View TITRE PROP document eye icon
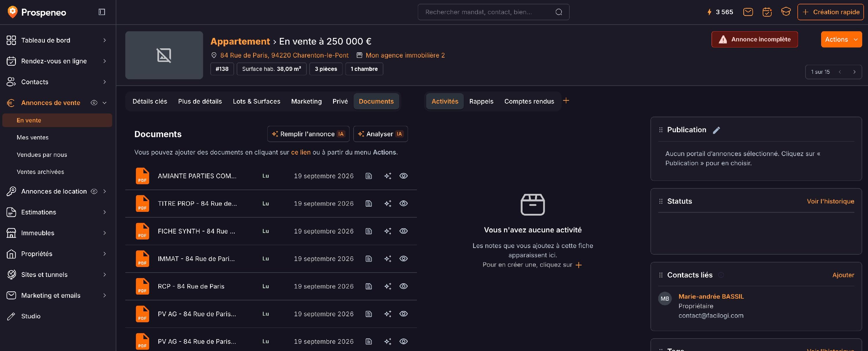The width and height of the screenshot is (868, 351). pyautogui.click(x=403, y=203)
